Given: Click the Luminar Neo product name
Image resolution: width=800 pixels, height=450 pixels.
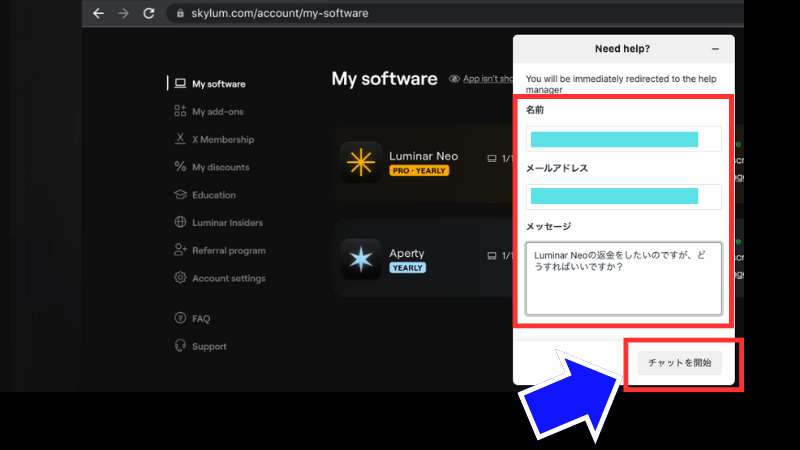Looking at the screenshot, I should pyautogui.click(x=423, y=156).
